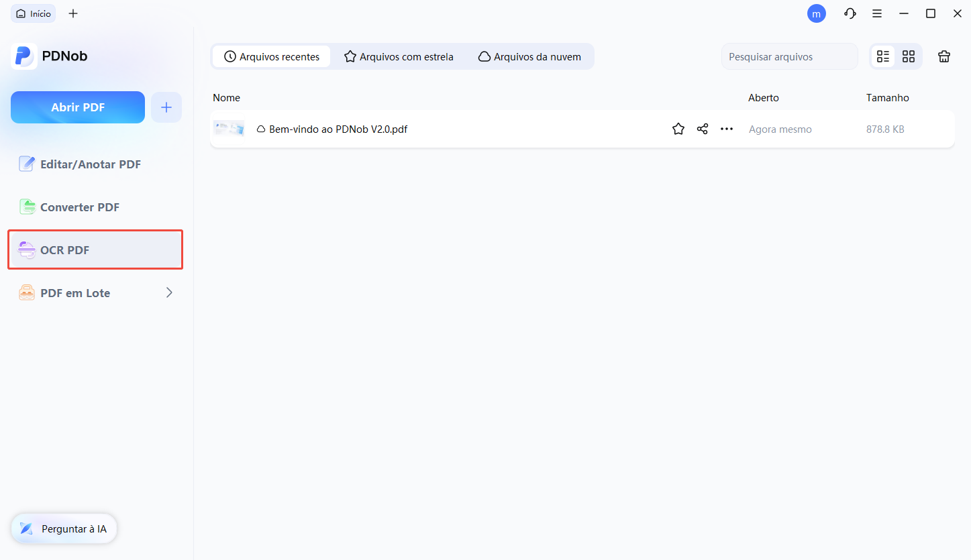Open the customer support headset icon
This screenshot has height=560, width=971.
[x=850, y=13]
